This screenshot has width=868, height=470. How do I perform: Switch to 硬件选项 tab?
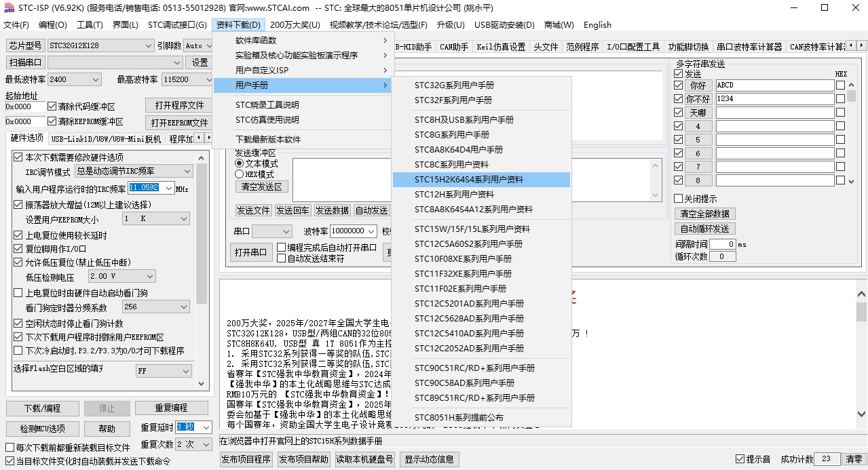pyautogui.click(x=27, y=138)
